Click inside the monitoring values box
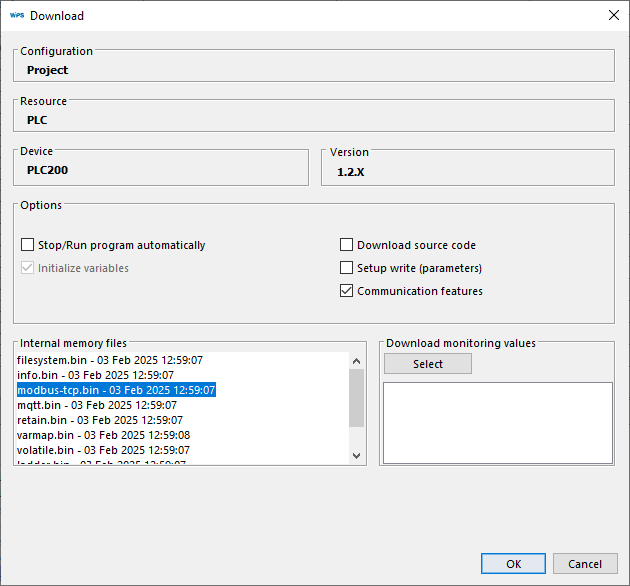630x586 pixels. tap(497, 422)
